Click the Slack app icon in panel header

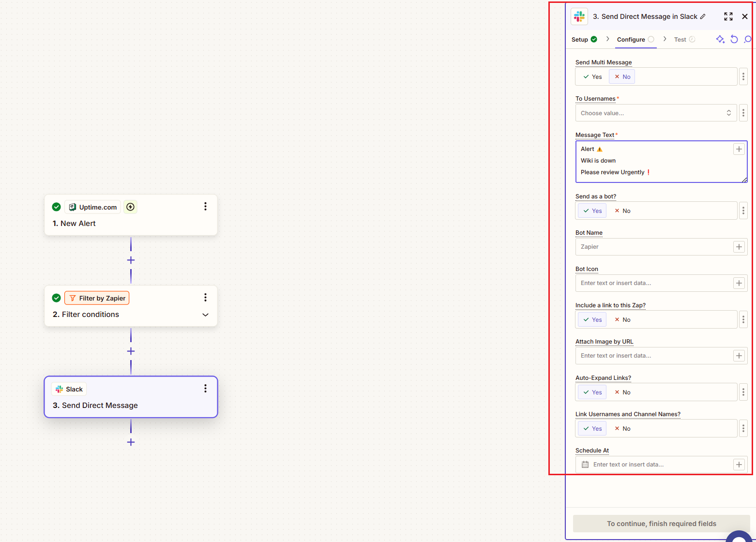point(579,16)
